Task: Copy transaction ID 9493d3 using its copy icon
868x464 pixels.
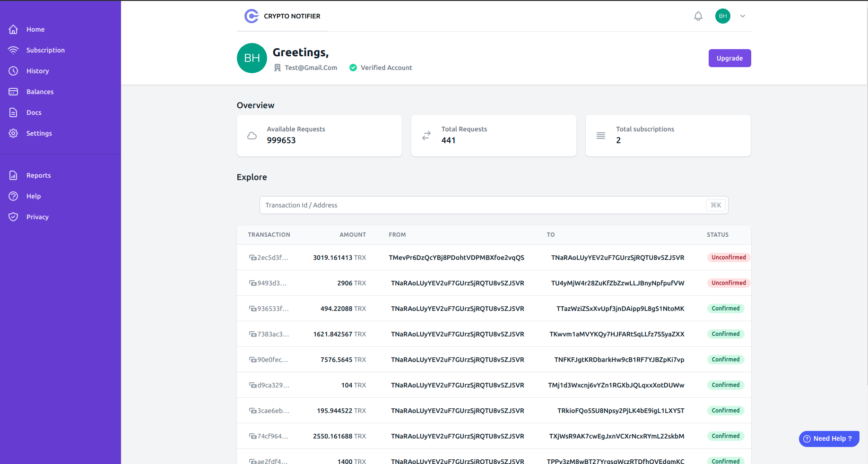Action: pos(252,283)
